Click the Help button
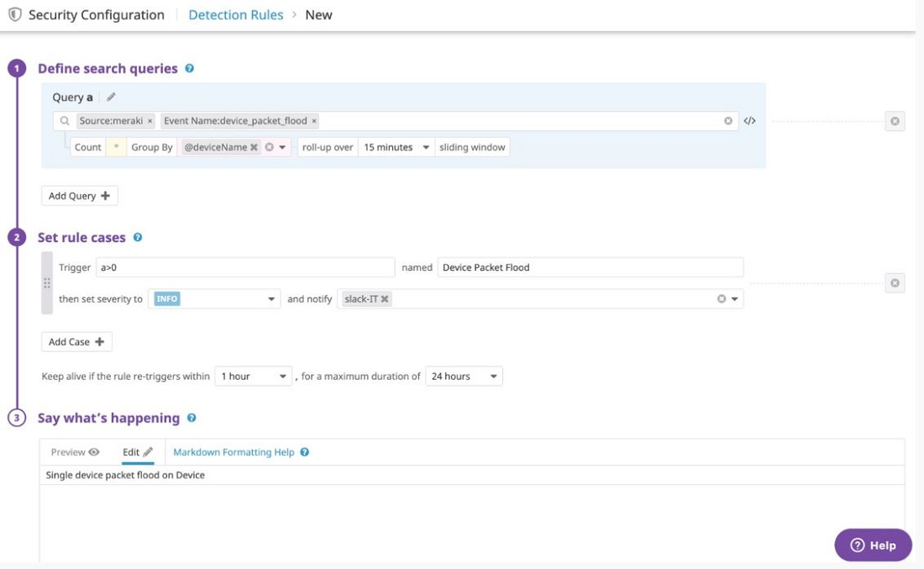This screenshot has height=569, width=924. click(873, 545)
